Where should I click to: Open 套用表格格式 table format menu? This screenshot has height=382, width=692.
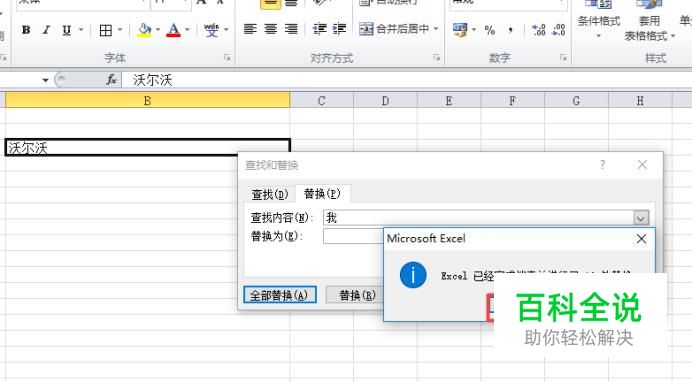click(649, 21)
